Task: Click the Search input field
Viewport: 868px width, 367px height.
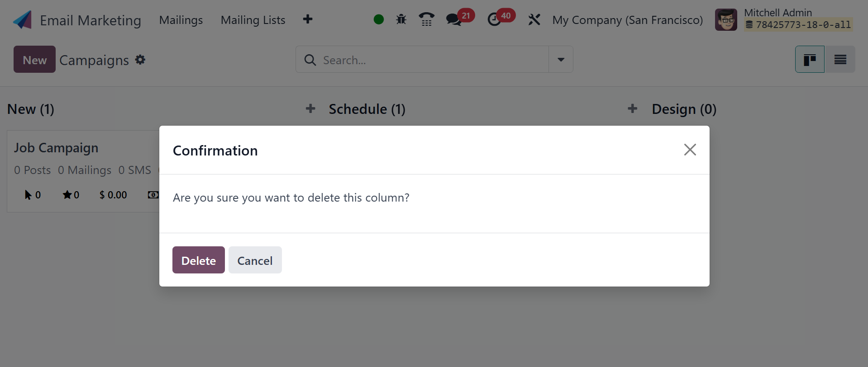Action: (430, 60)
